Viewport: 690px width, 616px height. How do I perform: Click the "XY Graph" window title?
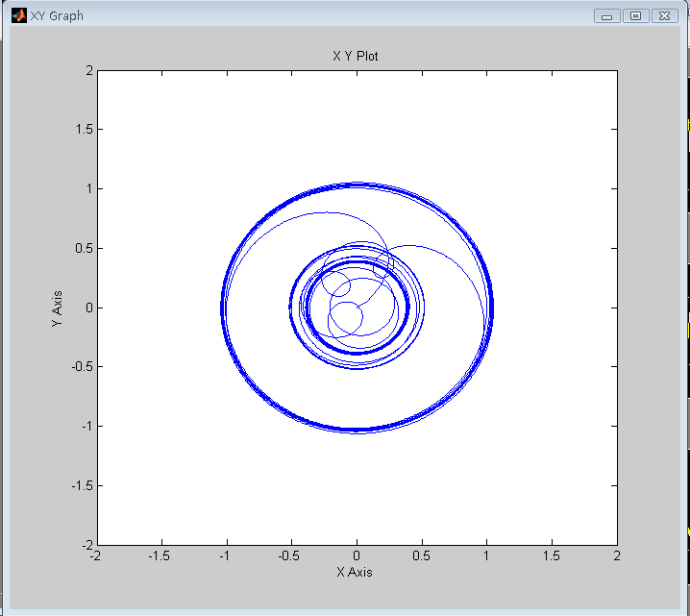coord(57,15)
